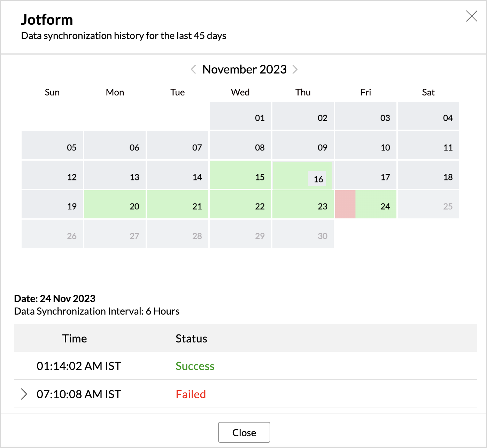Image resolution: width=487 pixels, height=448 pixels.
Task: Select the November 23 date cell
Action: 303,204
